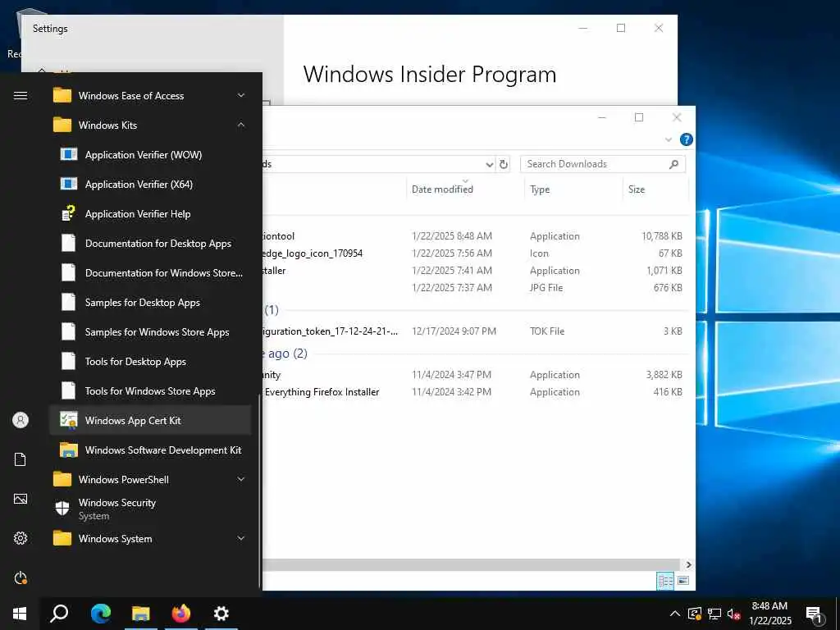The image size is (840, 630).
Task: Click the Explorer horizontal scrollbar track
Action: pyautogui.click(x=472, y=564)
